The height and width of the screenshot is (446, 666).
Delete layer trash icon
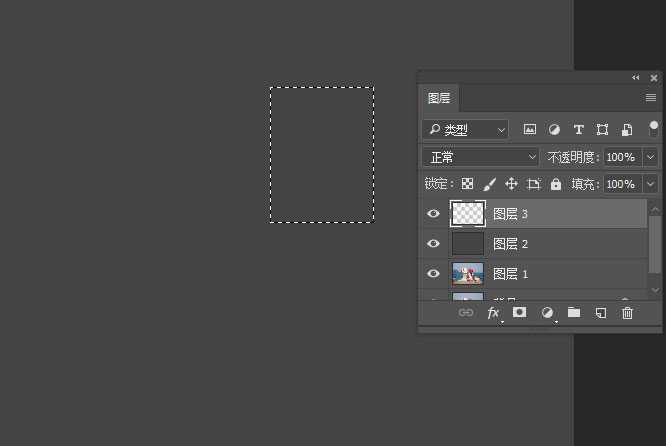627,313
